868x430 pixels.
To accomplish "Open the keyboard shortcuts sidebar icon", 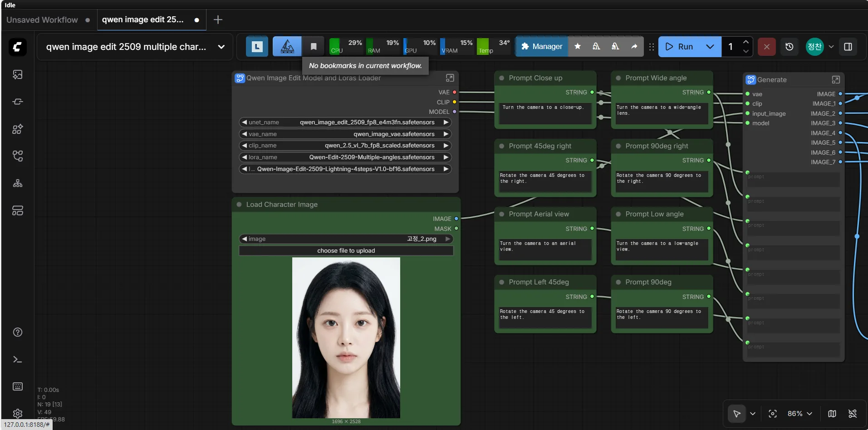I will click(17, 386).
